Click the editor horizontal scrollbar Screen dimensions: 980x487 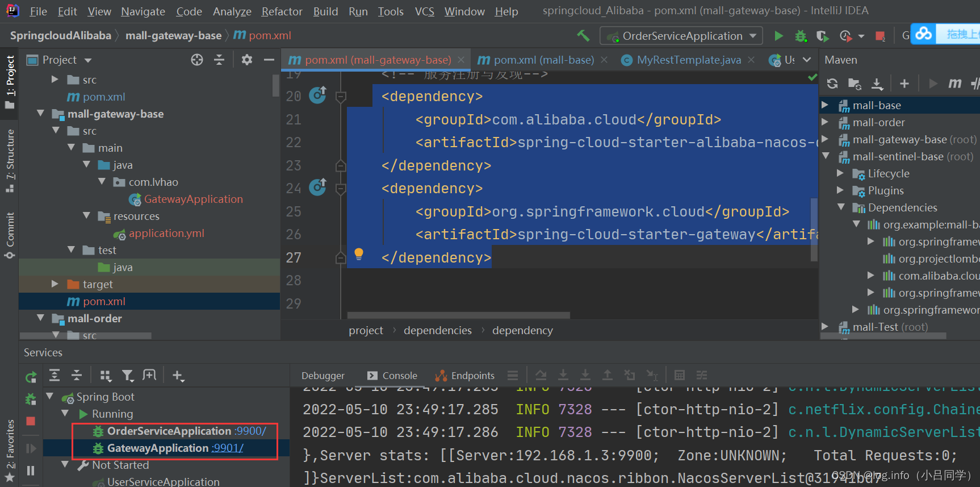tap(459, 315)
